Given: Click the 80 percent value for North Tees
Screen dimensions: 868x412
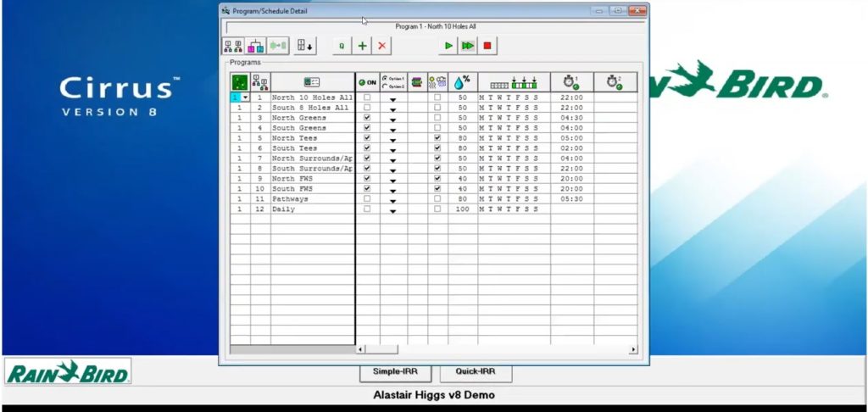Looking at the screenshot, I should click(x=463, y=138).
